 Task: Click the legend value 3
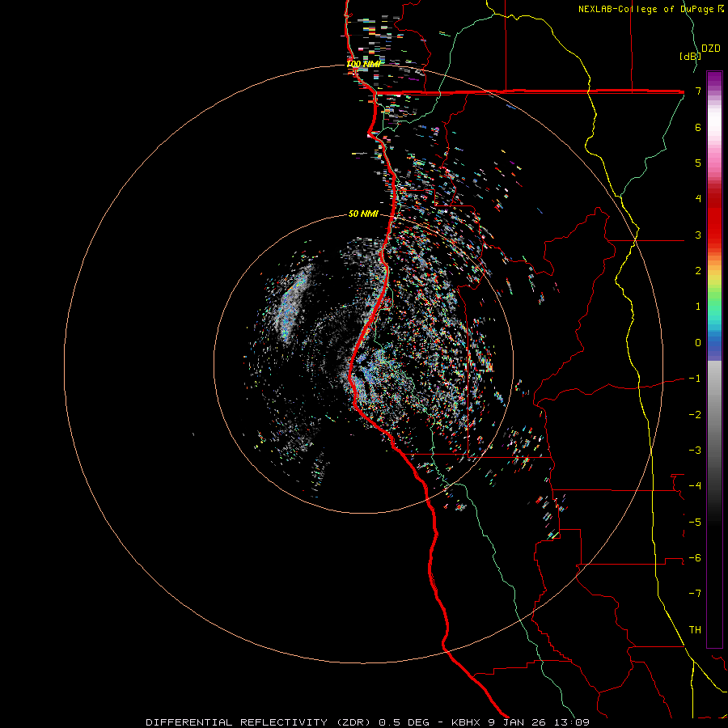coord(698,235)
